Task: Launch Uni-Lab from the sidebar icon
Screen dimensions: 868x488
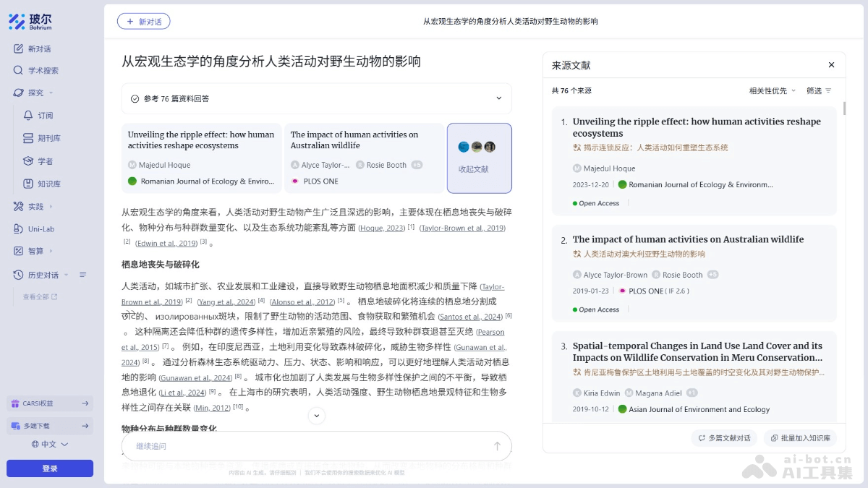Action: [20, 228]
